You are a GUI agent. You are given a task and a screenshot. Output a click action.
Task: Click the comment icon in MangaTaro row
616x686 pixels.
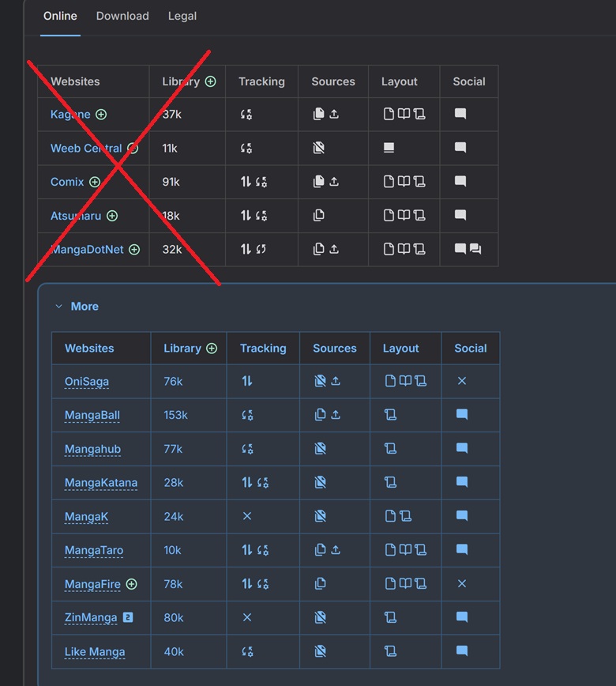(x=462, y=549)
